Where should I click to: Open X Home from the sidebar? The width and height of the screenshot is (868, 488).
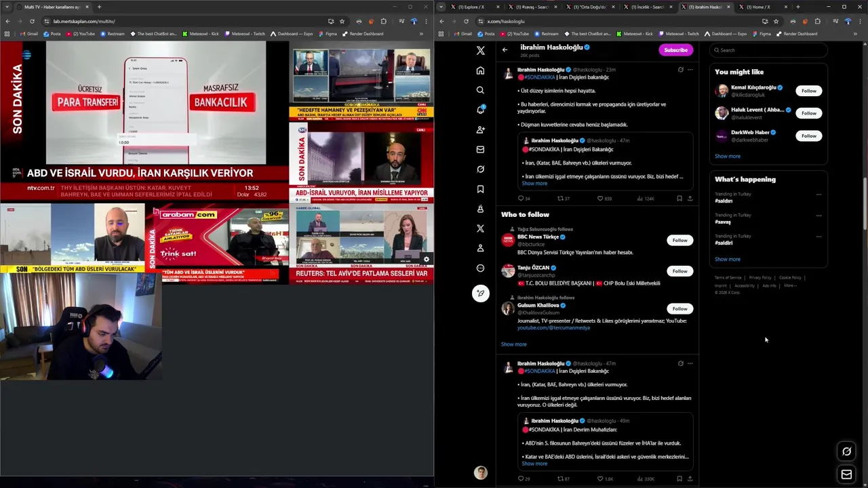480,70
